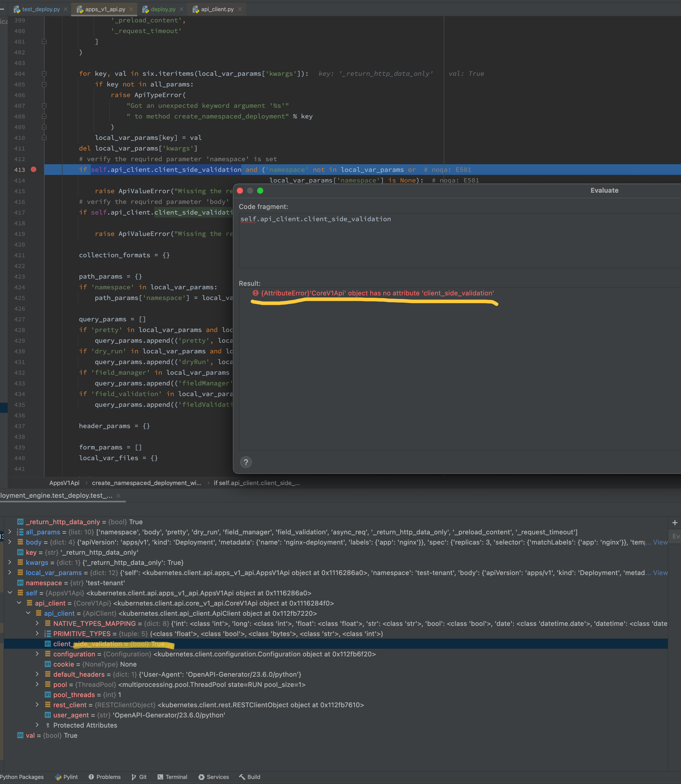The width and height of the screenshot is (681, 784).
Task: Open the Services tool window
Action: [213, 777]
